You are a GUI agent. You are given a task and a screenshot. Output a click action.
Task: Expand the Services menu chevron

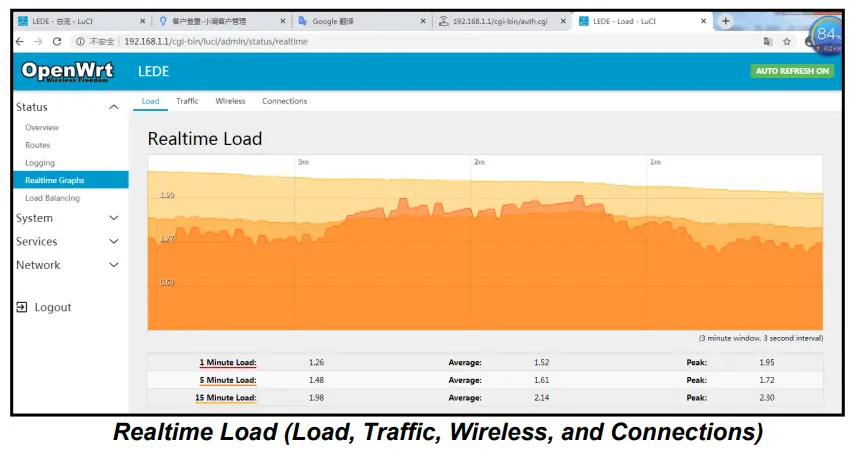coord(114,241)
